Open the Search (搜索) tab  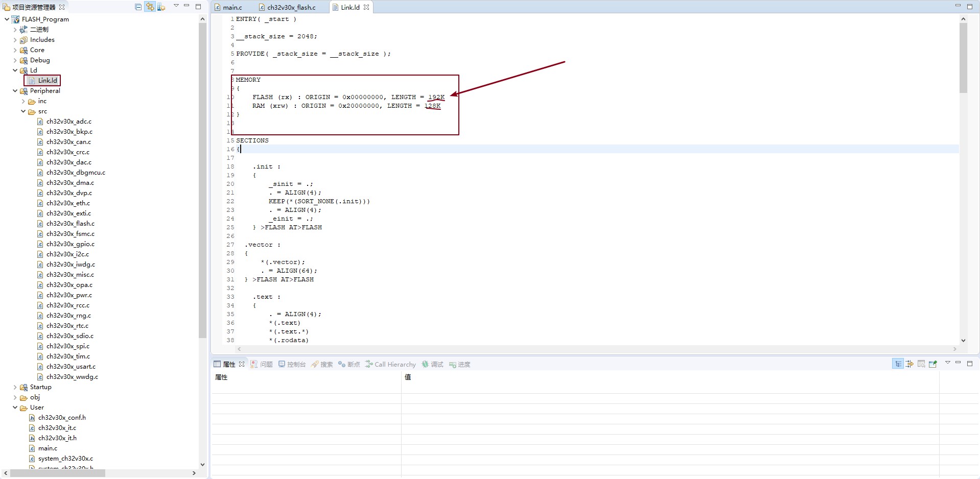[x=322, y=364]
